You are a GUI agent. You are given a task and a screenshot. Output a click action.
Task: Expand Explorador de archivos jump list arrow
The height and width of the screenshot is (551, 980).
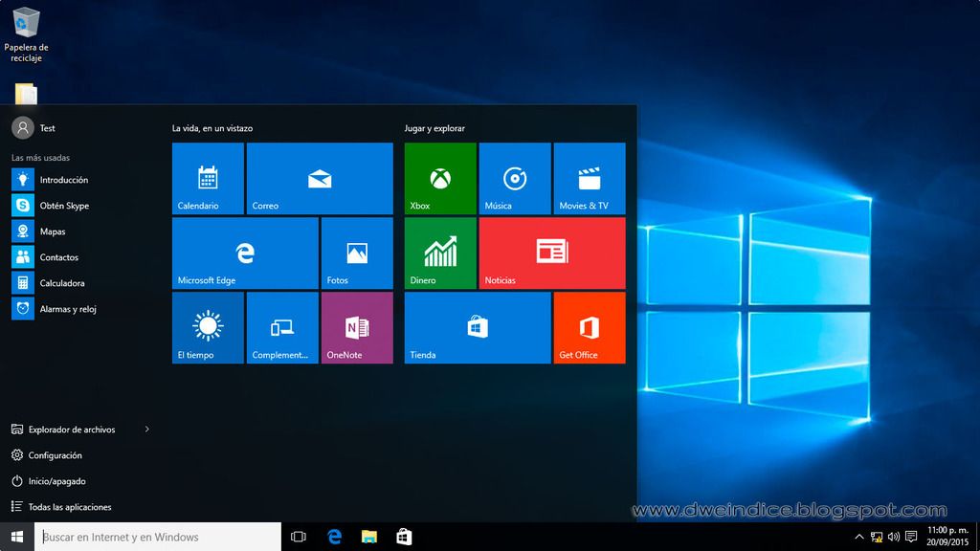[x=146, y=430]
